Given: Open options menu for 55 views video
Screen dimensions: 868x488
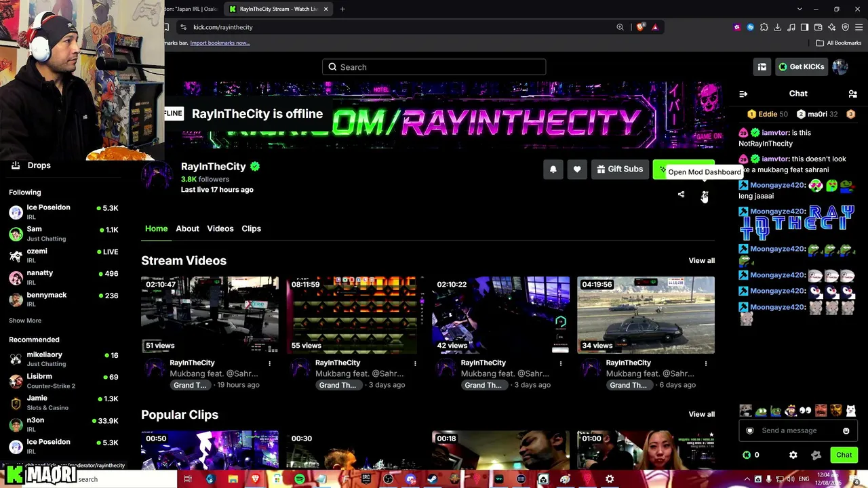Looking at the screenshot, I should (x=415, y=364).
